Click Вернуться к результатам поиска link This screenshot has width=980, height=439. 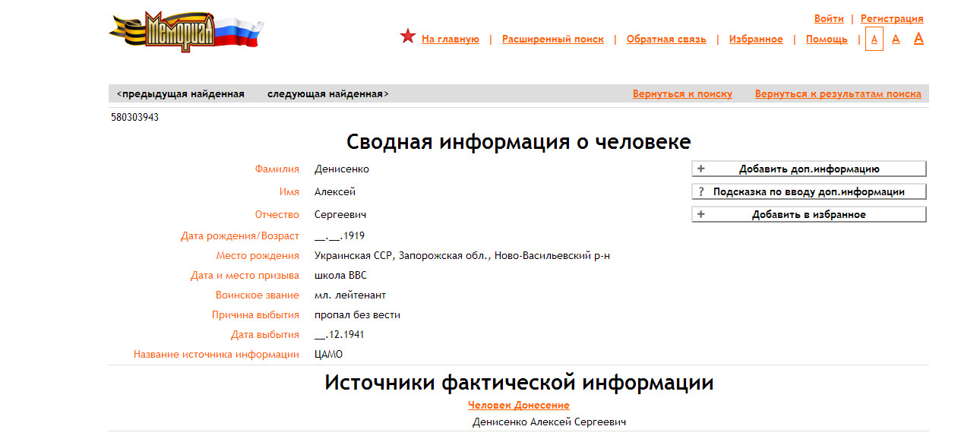(838, 94)
